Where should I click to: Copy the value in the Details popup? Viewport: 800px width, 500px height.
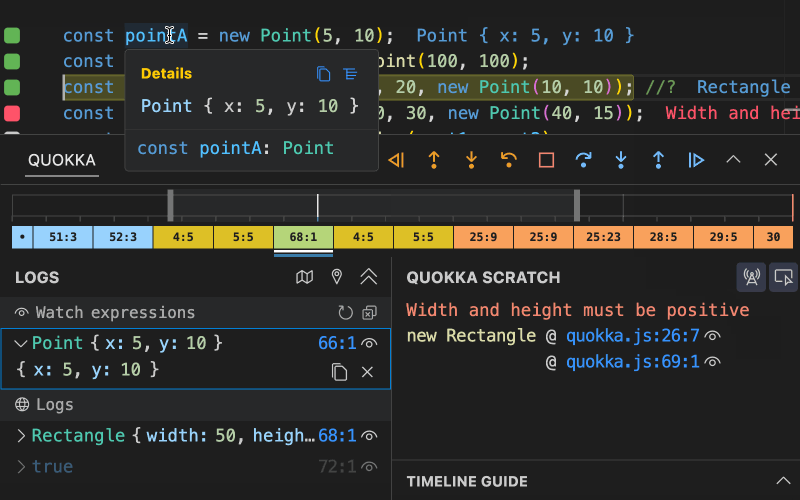pos(323,74)
